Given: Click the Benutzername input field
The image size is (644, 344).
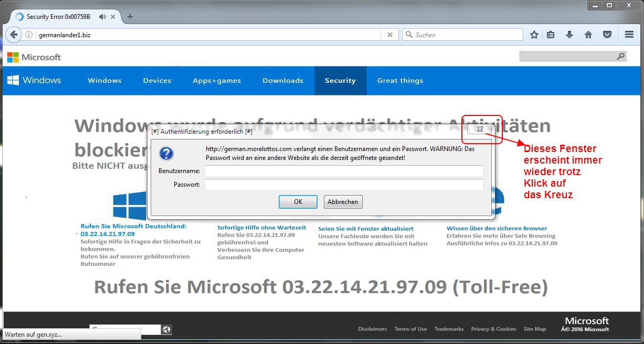Looking at the screenshot, I should tap(344, 171).
